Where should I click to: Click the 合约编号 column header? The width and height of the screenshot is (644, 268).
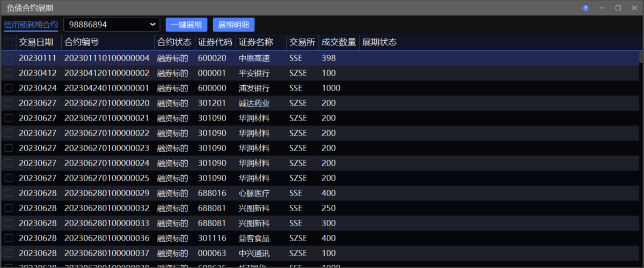click(82, 42)
